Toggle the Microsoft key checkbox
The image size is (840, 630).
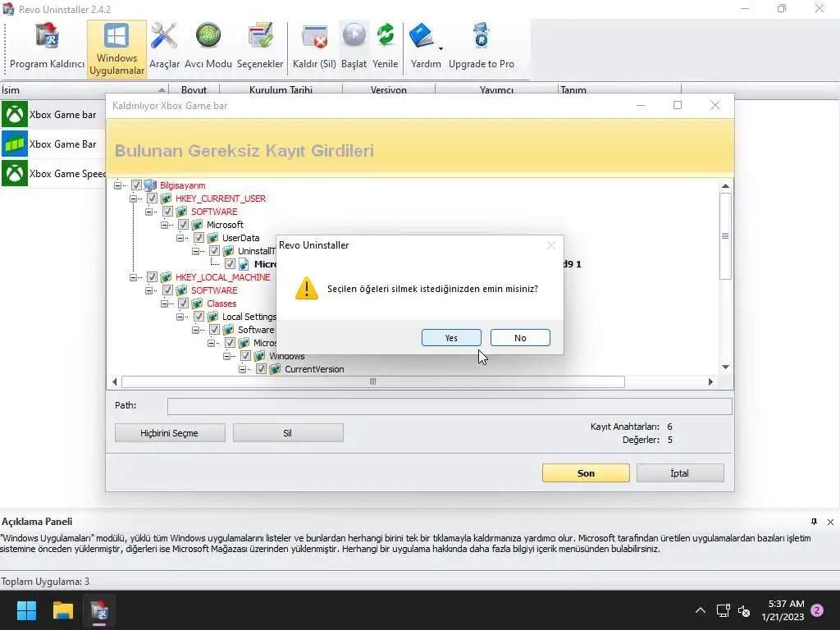(183, 225)
